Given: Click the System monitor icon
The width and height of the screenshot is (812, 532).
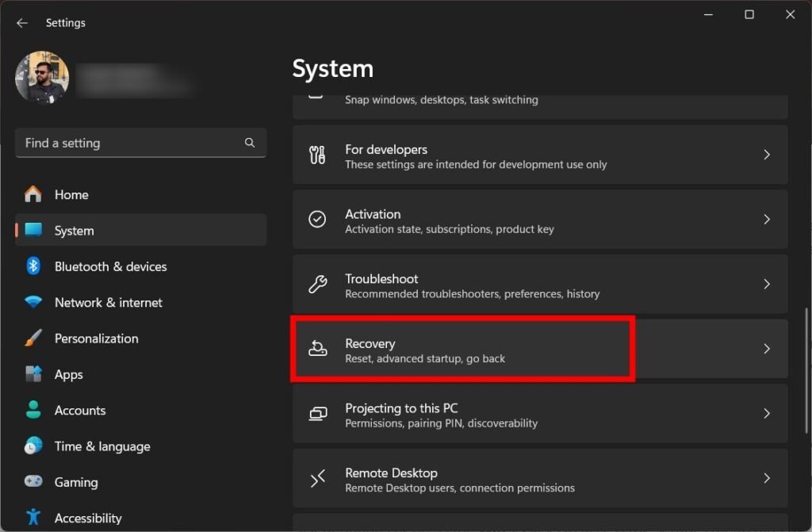Looking at the screenshot, I should click(x=33, y=230).
